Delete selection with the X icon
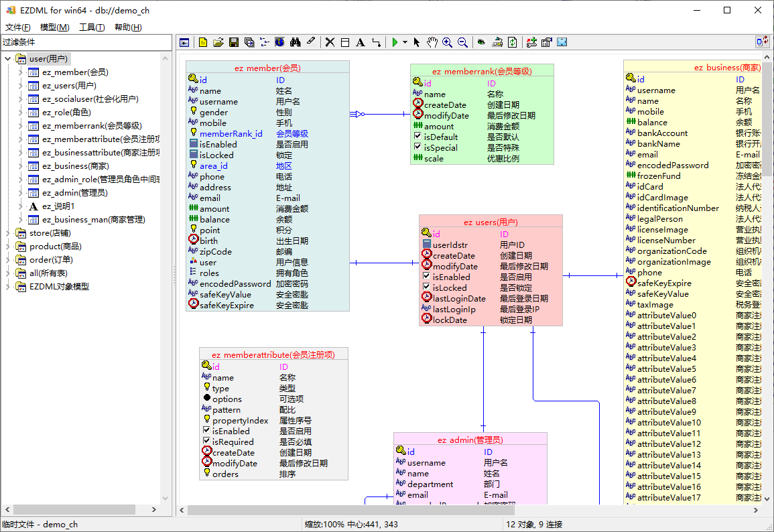 click(330, 42)
